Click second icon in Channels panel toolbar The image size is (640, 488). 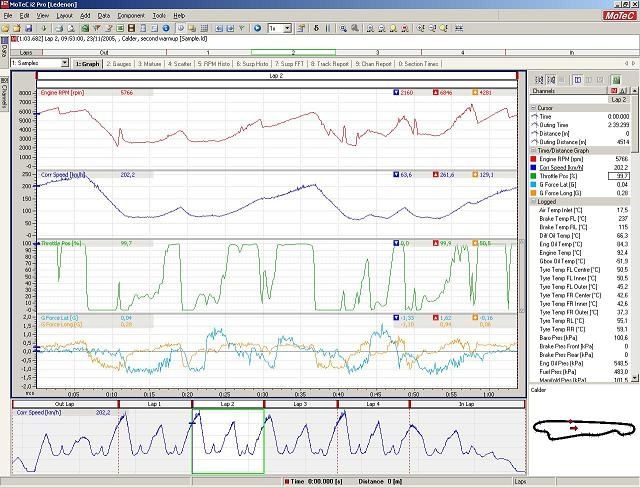pyautogui.click(x=551, y=80)
